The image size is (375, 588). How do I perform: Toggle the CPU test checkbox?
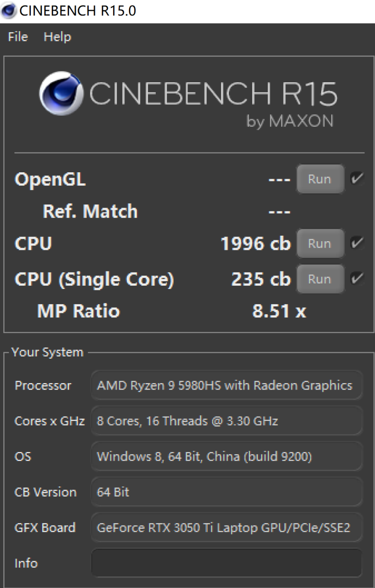tap(357, 243)
